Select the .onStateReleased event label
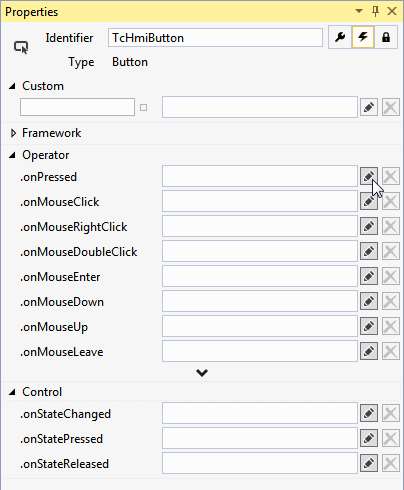This screenshot has width=404, height=490. click(64, 464)
